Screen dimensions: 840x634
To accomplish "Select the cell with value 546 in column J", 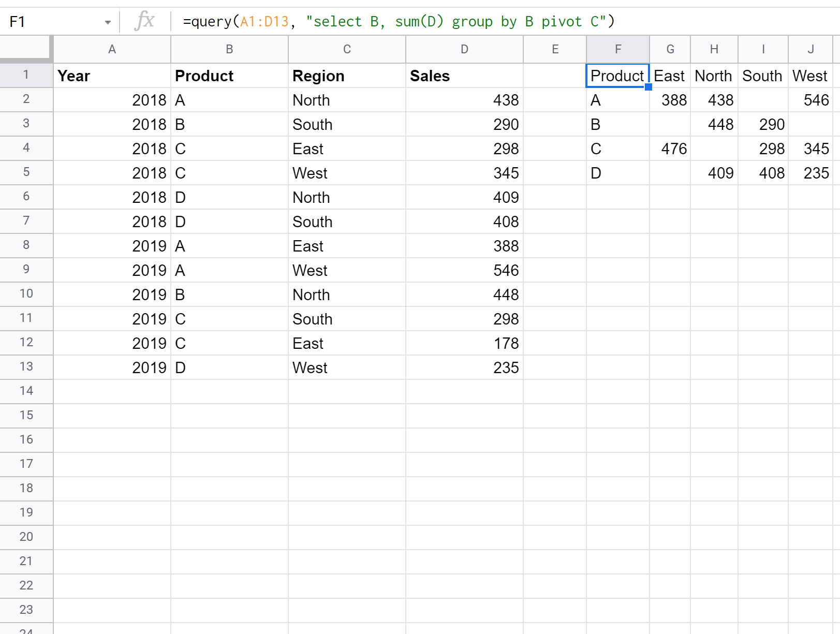I will (810, 100).
